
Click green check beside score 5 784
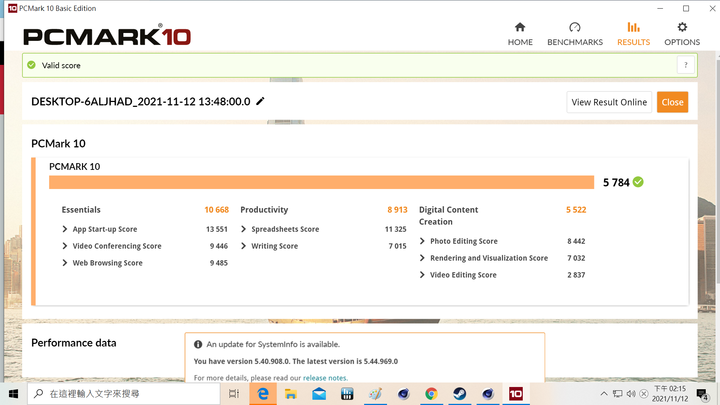[638, 182]
